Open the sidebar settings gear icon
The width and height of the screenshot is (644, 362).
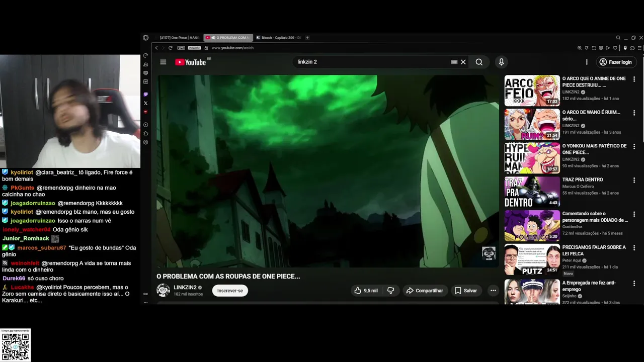[145, 142]
